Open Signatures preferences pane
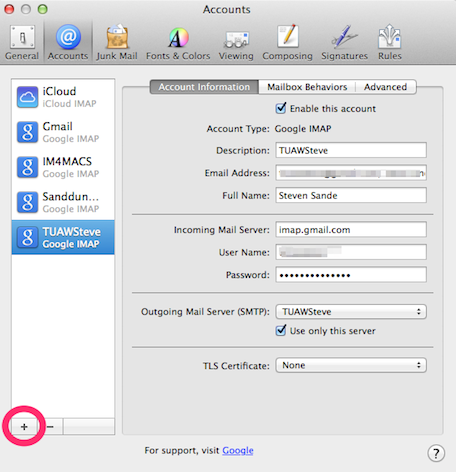 click(x=344, y=42)
